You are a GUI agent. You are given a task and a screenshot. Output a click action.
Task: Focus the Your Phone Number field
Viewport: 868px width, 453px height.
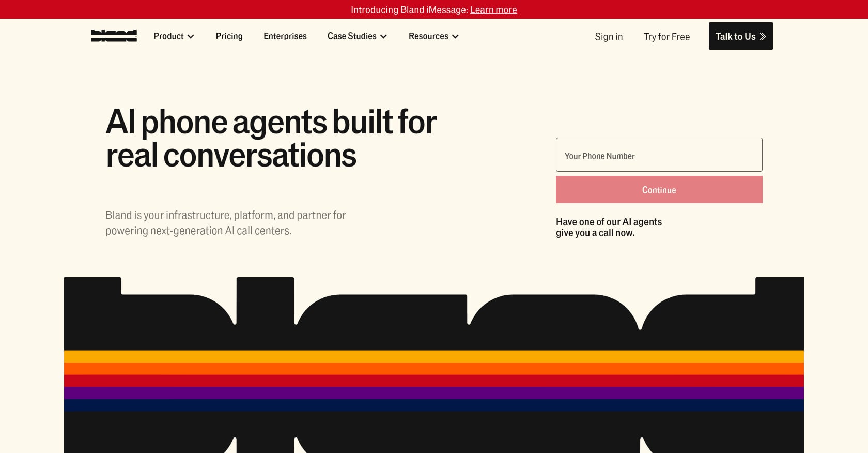tap(659, 155)
